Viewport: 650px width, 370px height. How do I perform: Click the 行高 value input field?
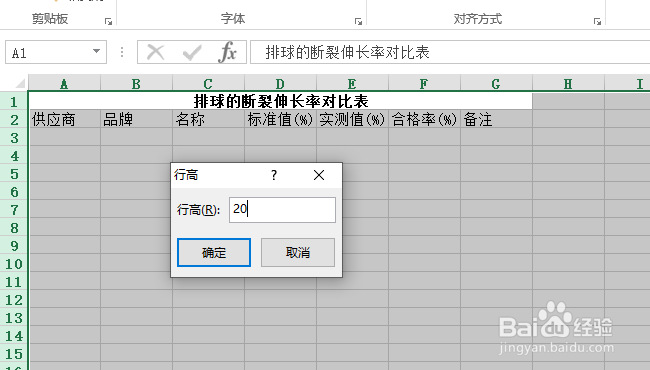(282, 210)
